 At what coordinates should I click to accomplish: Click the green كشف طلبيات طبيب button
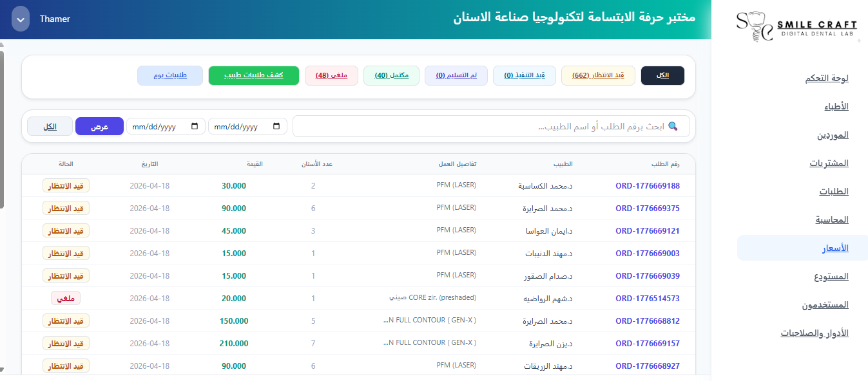(x=254, y=75)
